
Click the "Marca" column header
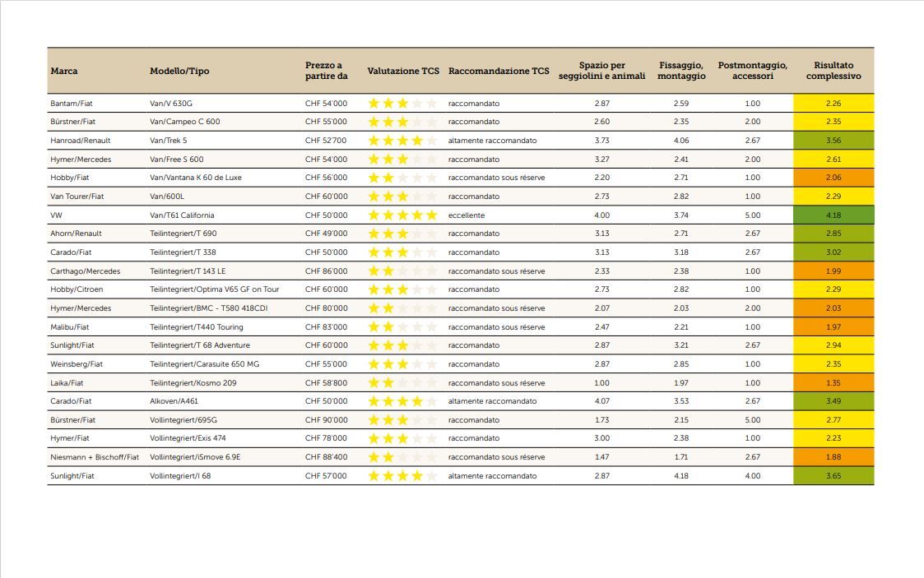coord(63,71)
